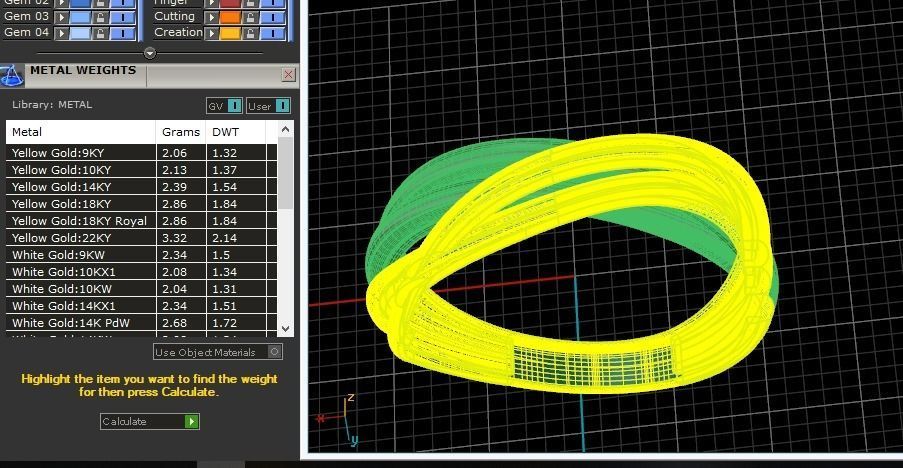Select the White Gold:14KX1 row
This screenshot has width=903, height=468.
pyautogui.click(x=141, y=306)
